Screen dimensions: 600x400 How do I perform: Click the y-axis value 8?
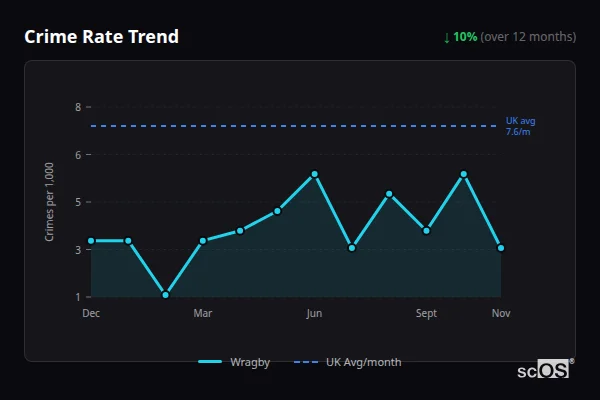click(78, 107)
